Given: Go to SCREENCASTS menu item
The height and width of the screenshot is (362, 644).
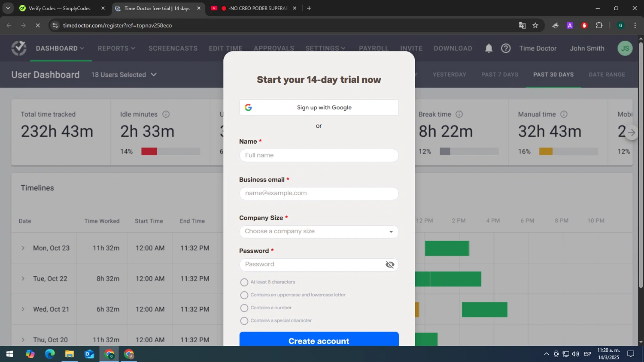Looking at the screenshot, I should (173, 48).
